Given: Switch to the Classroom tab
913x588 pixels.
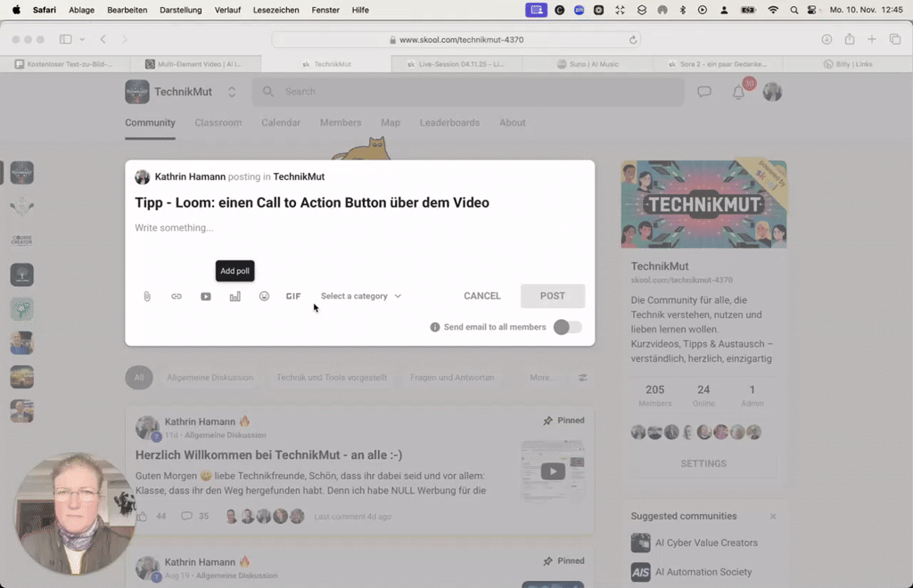Looking at the screenshot, I should point(218,122).
